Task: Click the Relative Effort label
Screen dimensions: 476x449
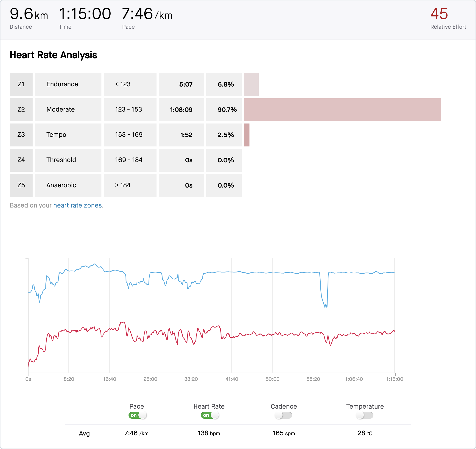Action: coord(448,27)
